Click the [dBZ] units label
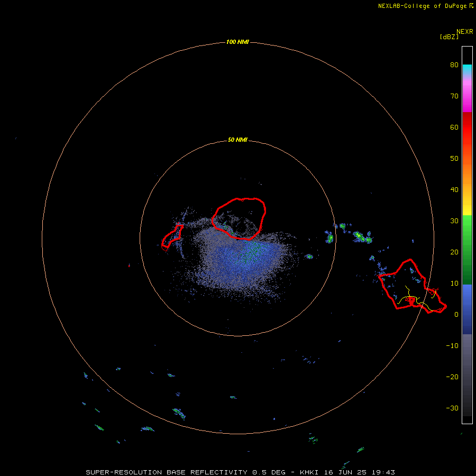The height and width of the screenshot is (476, 476). 449,37
